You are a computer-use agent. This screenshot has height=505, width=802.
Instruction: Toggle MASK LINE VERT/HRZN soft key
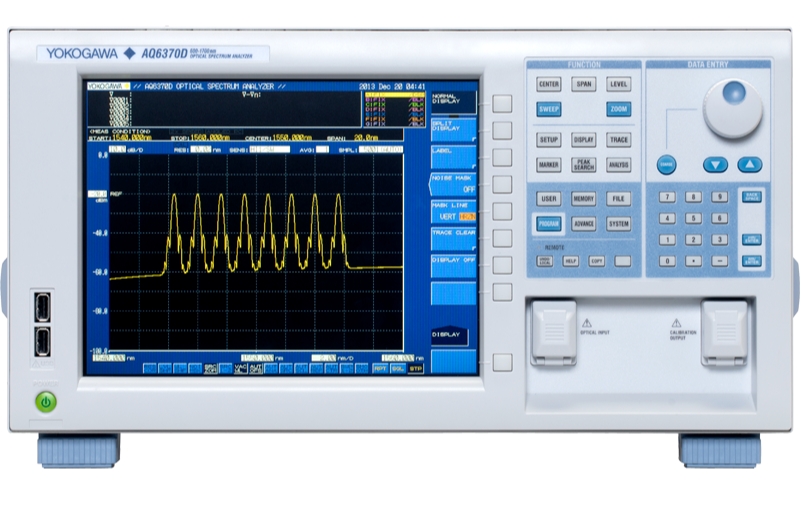(x=453, y=209)
